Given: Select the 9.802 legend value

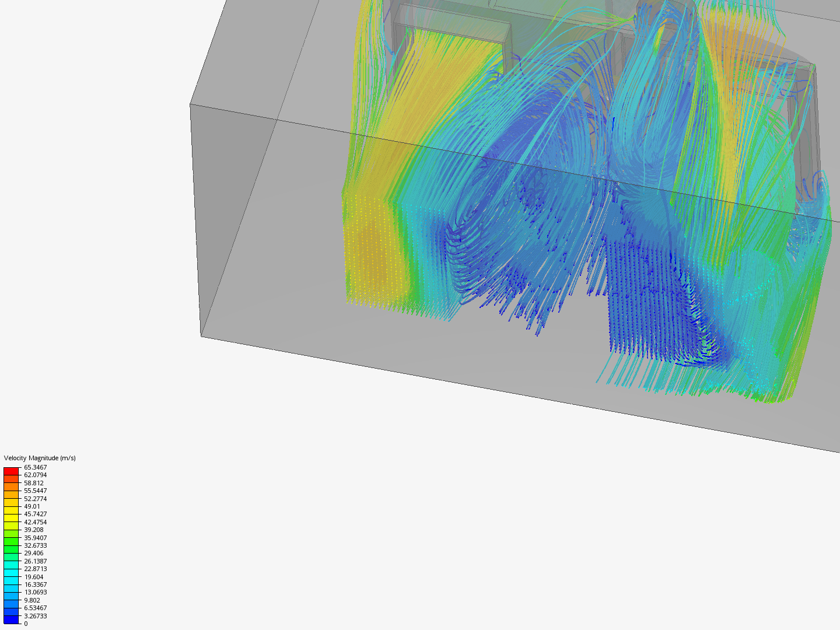Looking at the screenshot, I should pyautogui.click(x=32, y=600).
